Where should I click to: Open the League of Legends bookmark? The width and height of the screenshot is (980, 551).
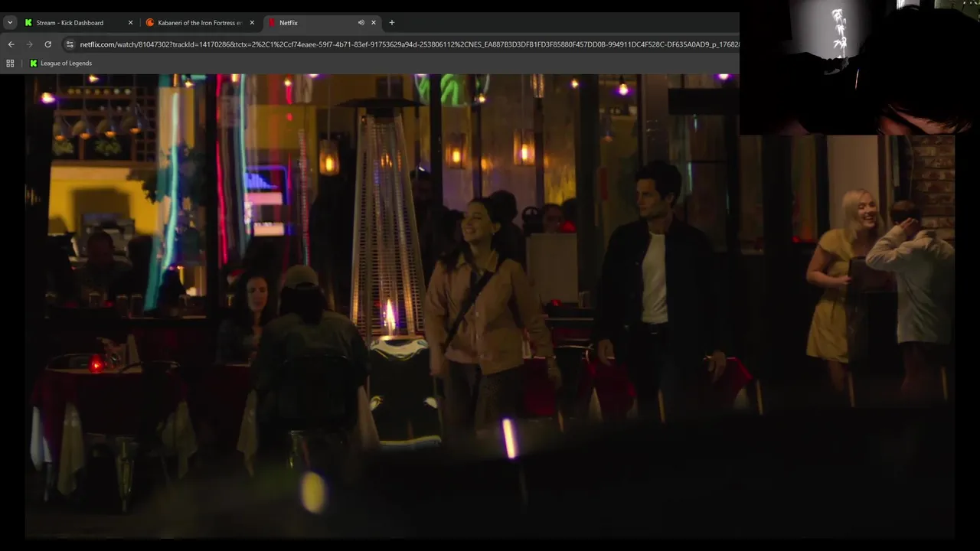[x=60, y=64]
